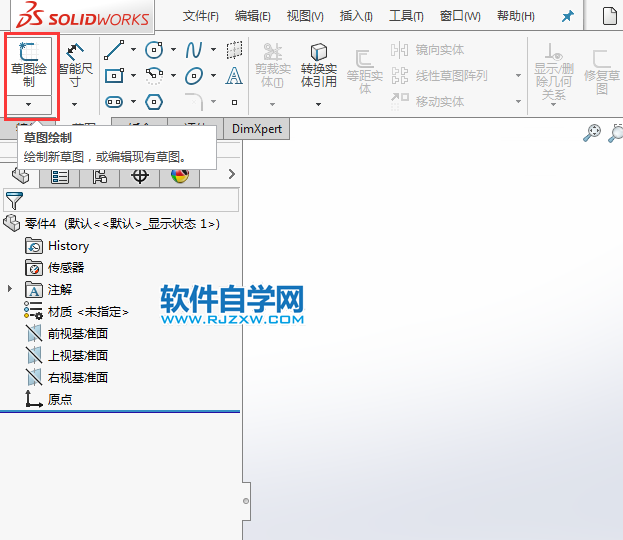Click the 镜向实体 mirror entities button

(x=428, y=50)
